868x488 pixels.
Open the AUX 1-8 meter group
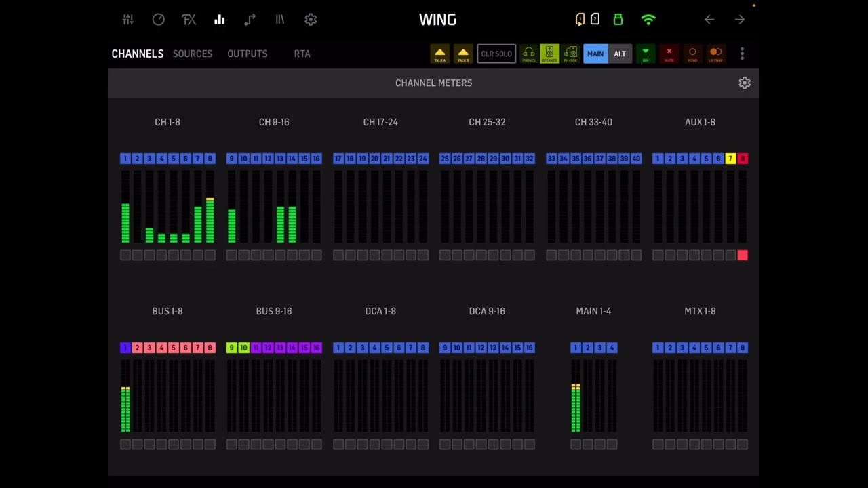click(700, 122)
